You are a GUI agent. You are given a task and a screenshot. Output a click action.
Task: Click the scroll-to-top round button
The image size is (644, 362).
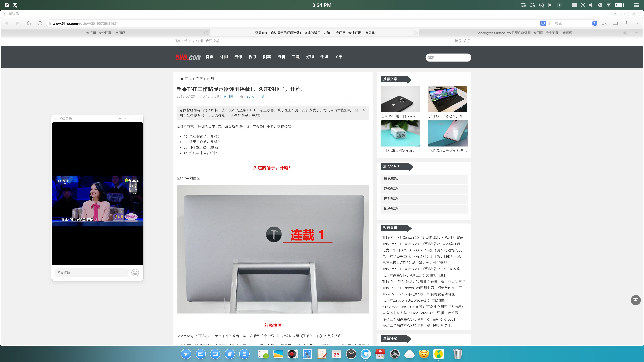[635, 300]
